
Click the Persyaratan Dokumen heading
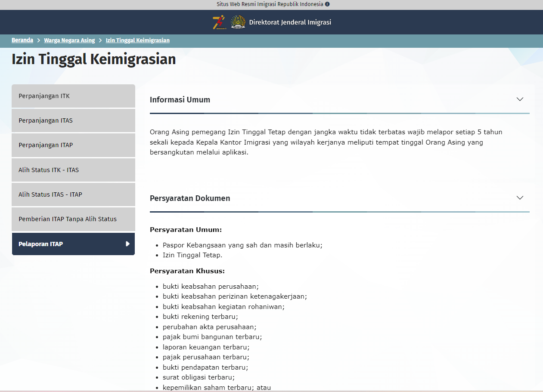tap(190, 198)
